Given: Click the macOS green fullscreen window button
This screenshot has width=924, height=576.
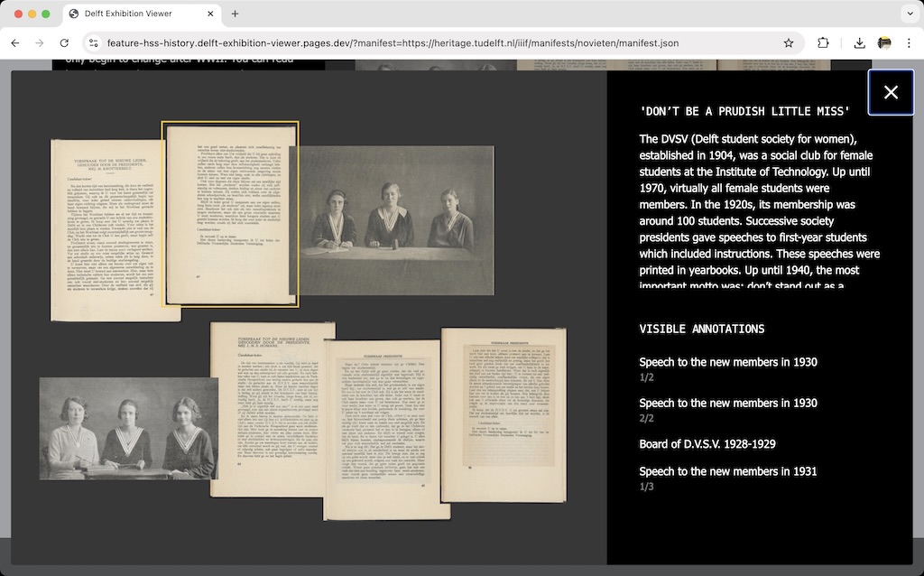Looking at the screenshot, I should [45, 14].
